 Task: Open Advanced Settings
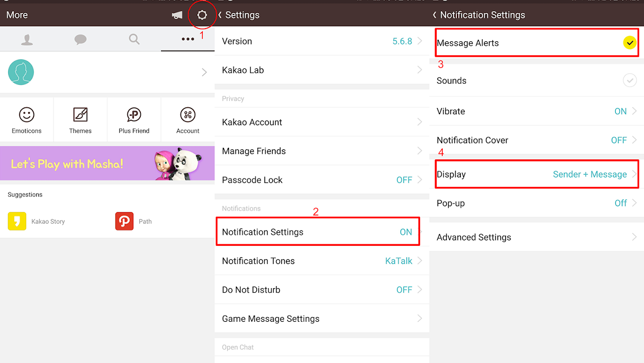click(x=537, y=237)
